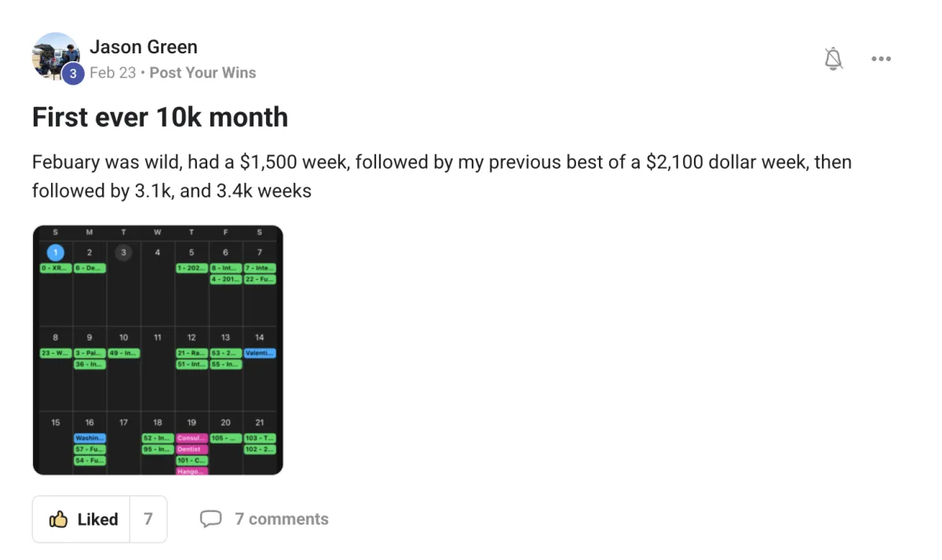Screen dimensions: 942x560
Task: Click the green 49 - In... event on day 10
Action: pyautogui.click(x=123, y=353)
